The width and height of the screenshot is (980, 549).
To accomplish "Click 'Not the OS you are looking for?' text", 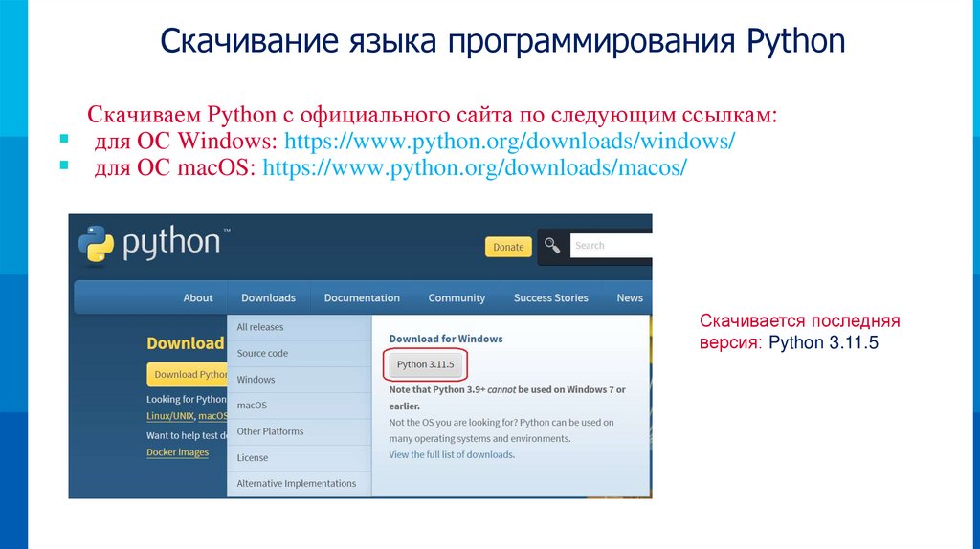I will (x=453, y=422).
